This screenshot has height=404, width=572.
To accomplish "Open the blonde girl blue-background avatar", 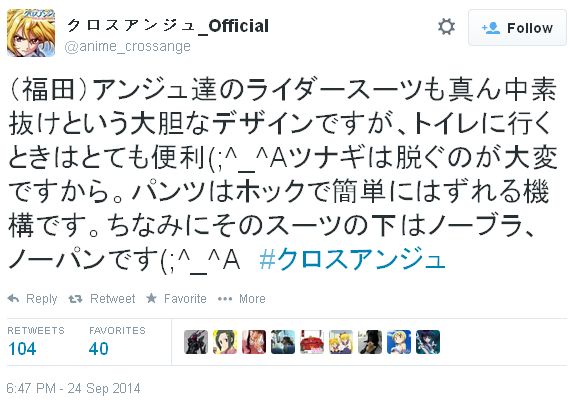I will [x=399, y=342].
